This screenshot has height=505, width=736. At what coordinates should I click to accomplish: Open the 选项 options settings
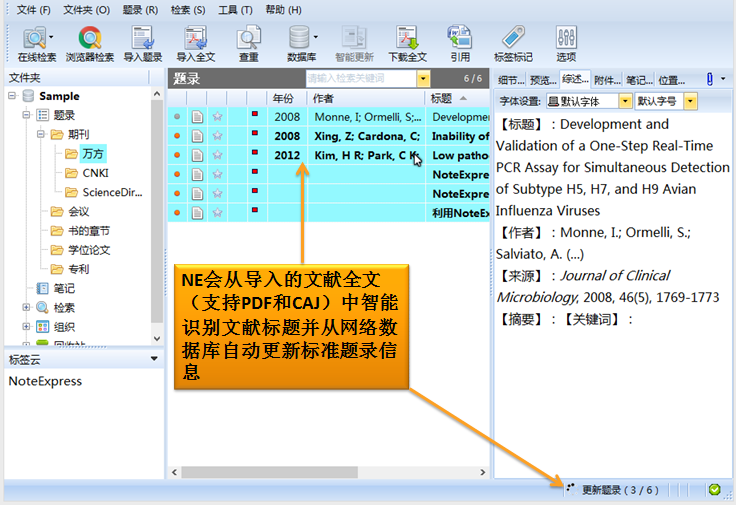coord(566,44)
